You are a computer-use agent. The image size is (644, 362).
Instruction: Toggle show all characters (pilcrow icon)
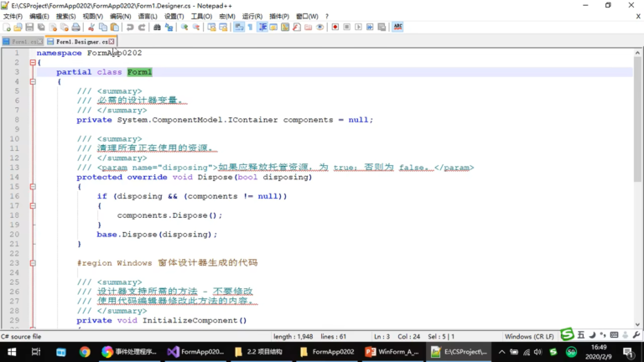click(x=250, y=27)
